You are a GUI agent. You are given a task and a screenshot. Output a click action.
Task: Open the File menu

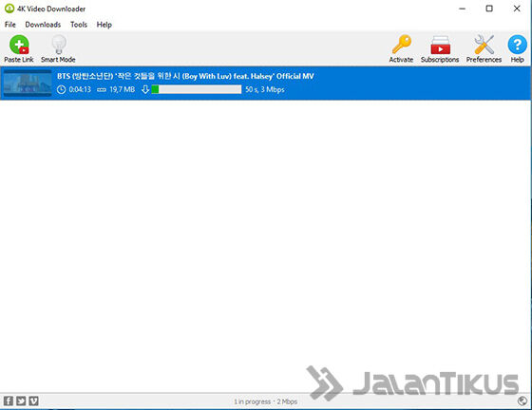click(10, 25)
